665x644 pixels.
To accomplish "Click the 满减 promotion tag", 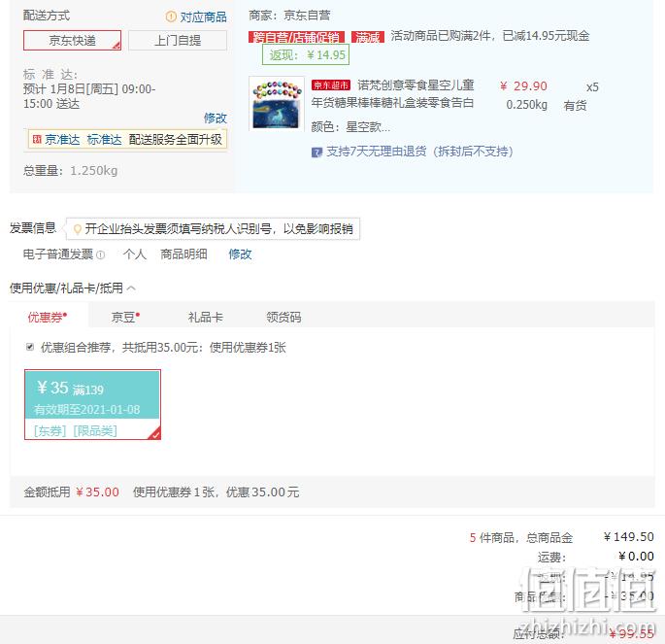I will click(367, 37).
